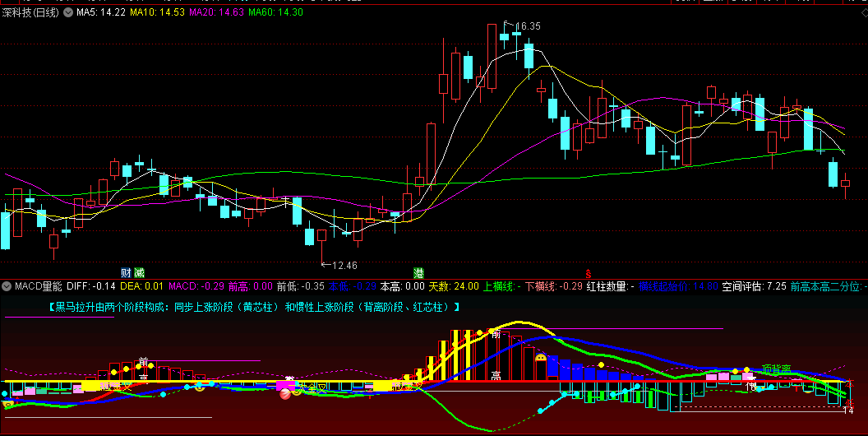
Task: Click the green 港 marker on timeline
Action: coord(419,272)
